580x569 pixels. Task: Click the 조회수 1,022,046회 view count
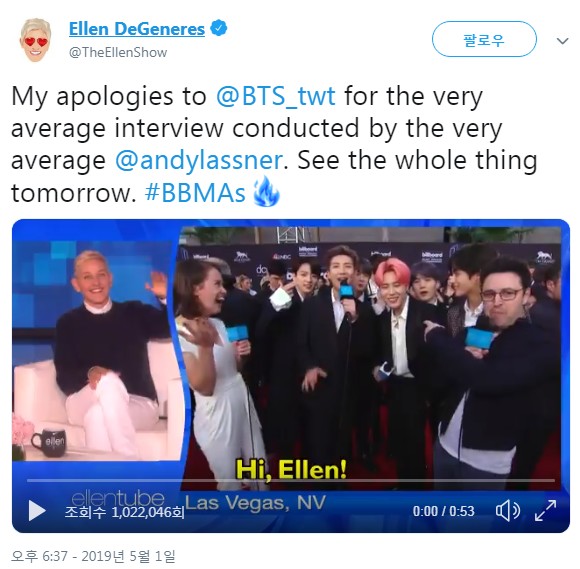pos(124,512)
